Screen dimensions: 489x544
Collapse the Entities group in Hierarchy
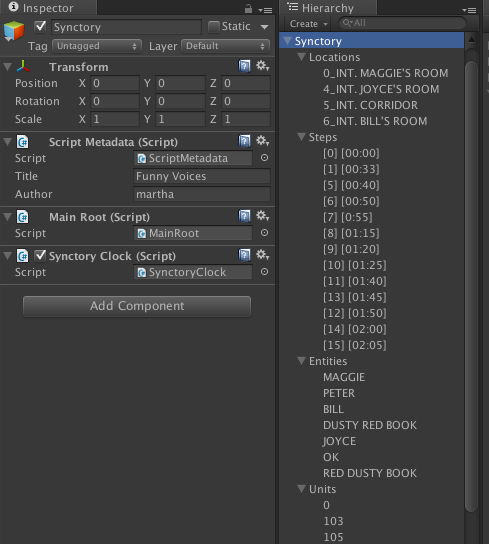point(302,361)
